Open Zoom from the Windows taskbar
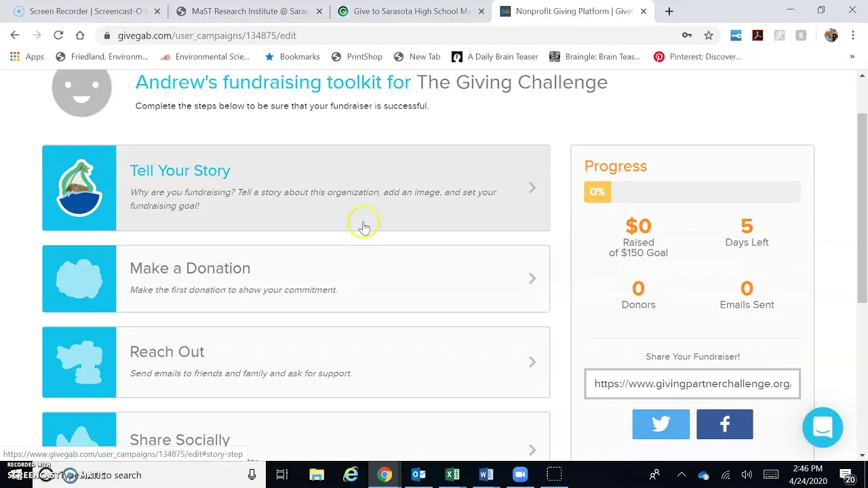This screenshot has height=488, width=868. click(x=520, y=474)
